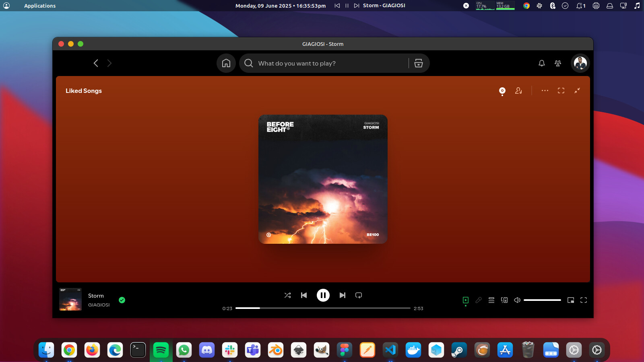Open the notification bell with count 1
Image resolution: width=644 pixels, height=362 pixels.
pyautogui.click(x=581, y=6)
